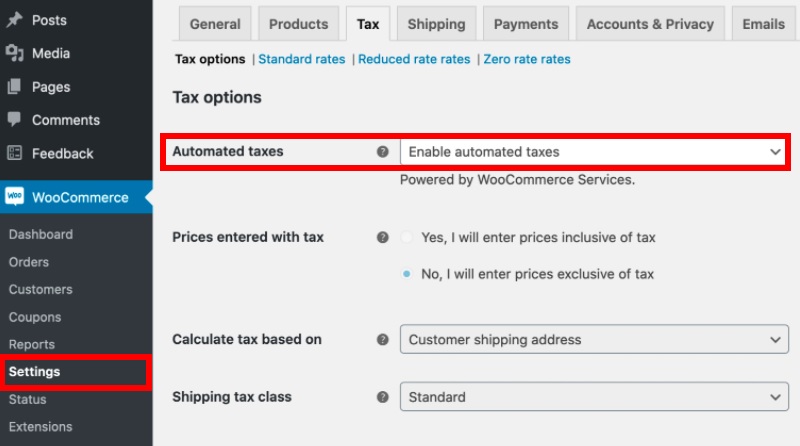Viewport: 800px width, 446px height.
Task: Click help icon beside Calculate tax based on
Action: (383, 339)
